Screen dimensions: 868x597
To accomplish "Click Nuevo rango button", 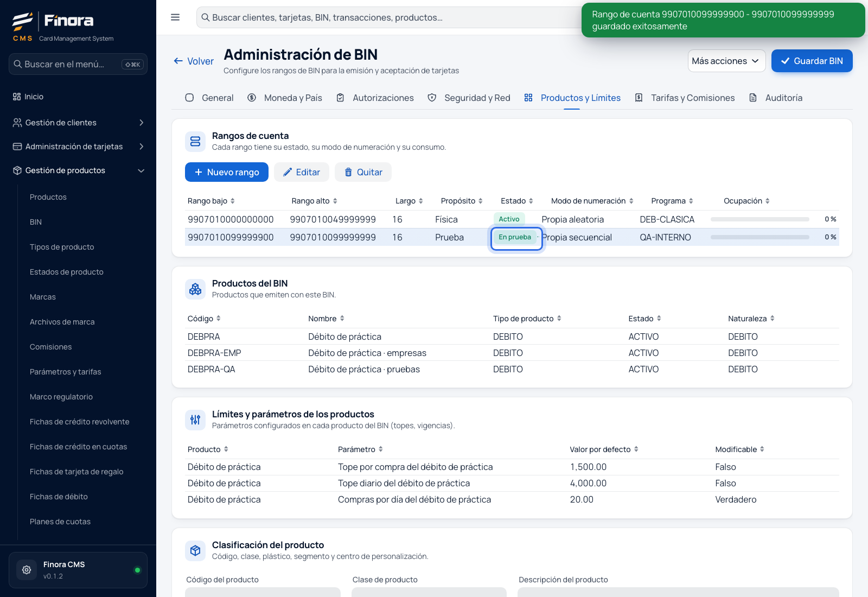I will pyautogui.click(x=227, y=172).
